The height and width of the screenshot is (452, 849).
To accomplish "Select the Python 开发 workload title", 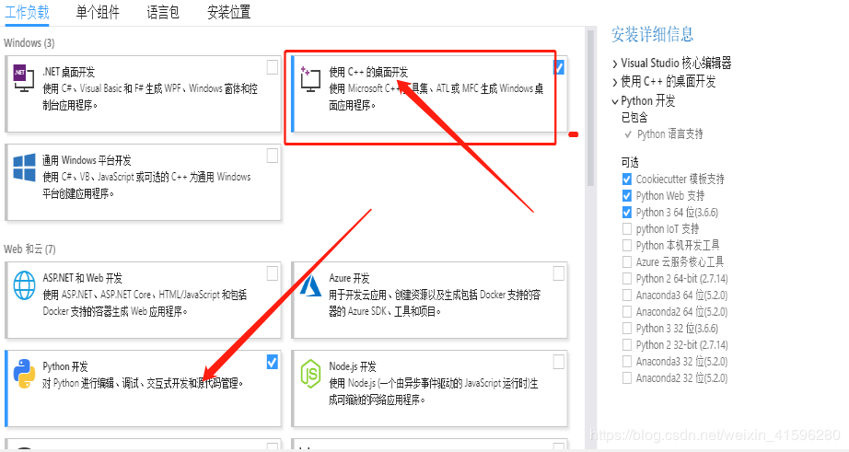I will pos(65,366).
